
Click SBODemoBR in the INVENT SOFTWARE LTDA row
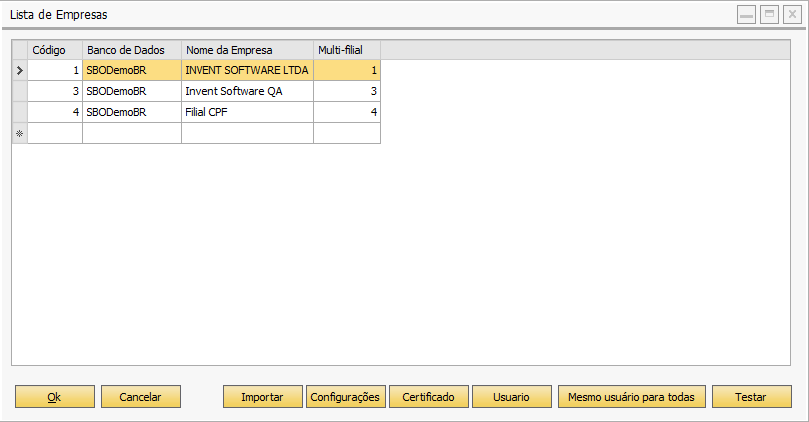click(132, 70)
